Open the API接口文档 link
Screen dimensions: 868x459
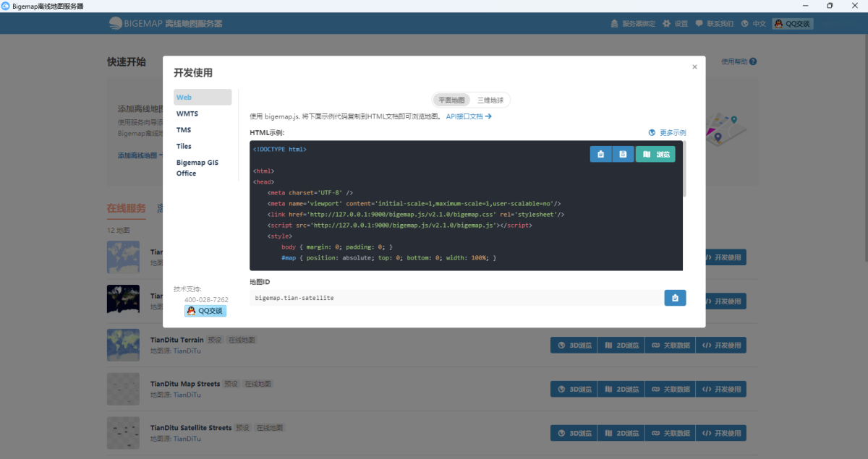coord(469,116)
